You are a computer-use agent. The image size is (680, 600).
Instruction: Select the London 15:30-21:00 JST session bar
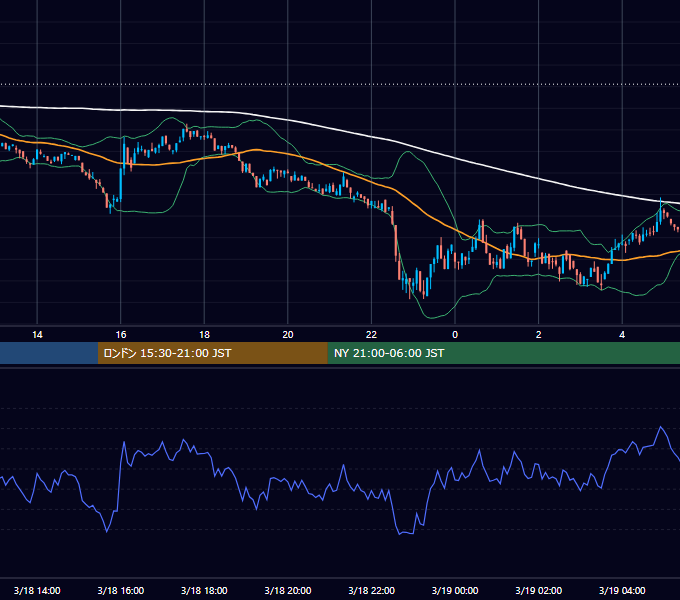tap(212, 353)
